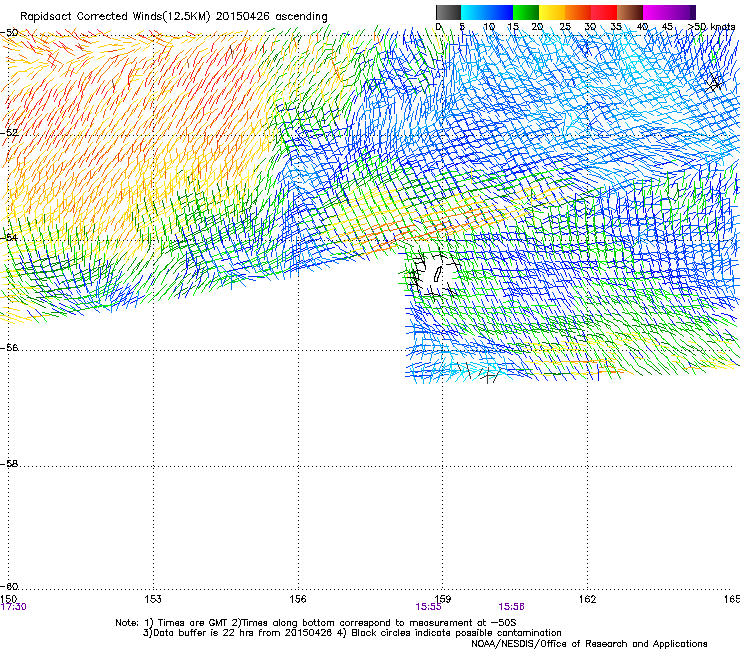Click the gray 0-5 knots color segment

(x=448, y=12)
